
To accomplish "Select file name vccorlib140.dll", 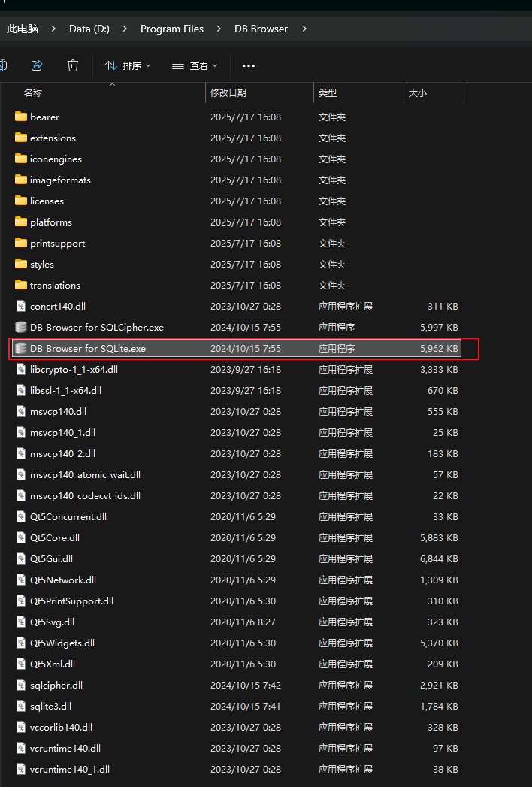I will click(61, 728).
